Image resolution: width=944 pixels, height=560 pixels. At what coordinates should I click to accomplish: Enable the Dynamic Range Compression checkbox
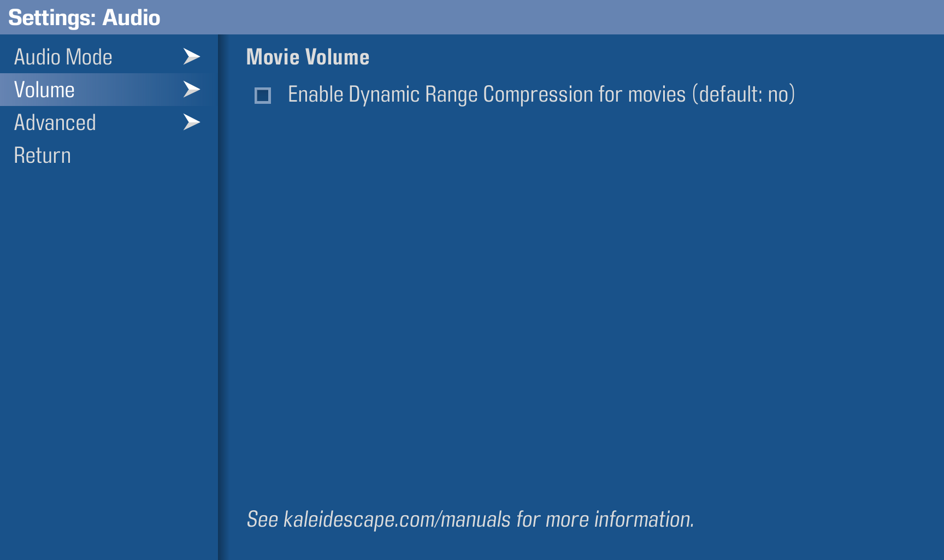[x=263, y=96]
